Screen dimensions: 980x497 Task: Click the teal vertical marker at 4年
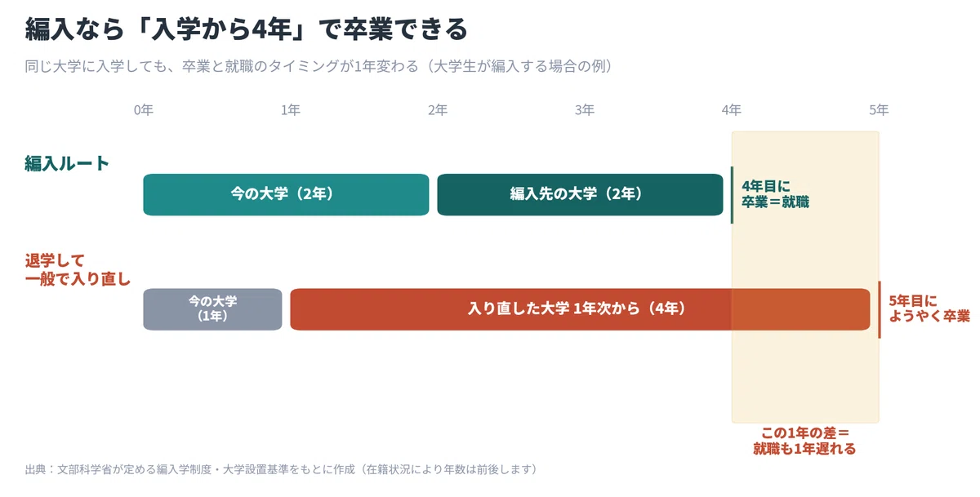pos(732,194)
